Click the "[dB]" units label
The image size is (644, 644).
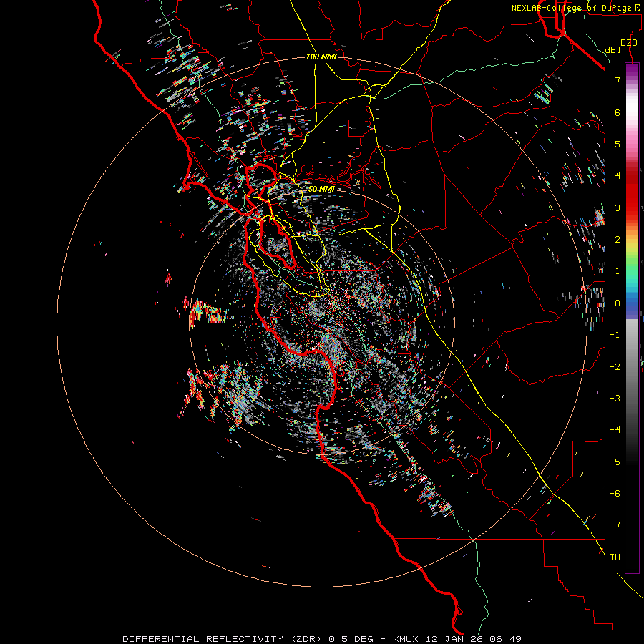[x=610, y=49]
